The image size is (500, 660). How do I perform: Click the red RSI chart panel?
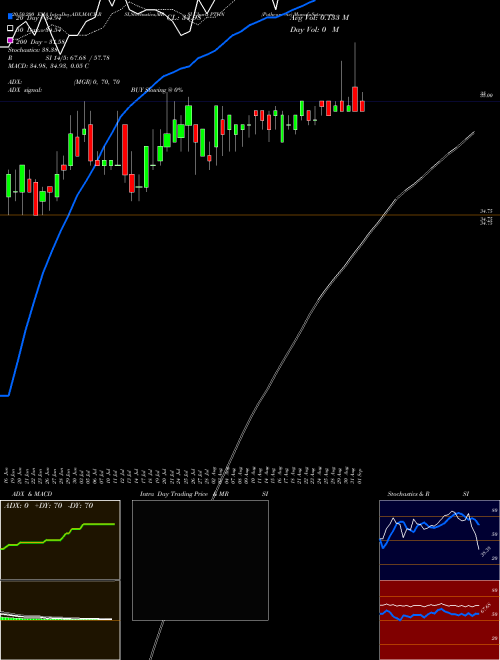(439, 620)
